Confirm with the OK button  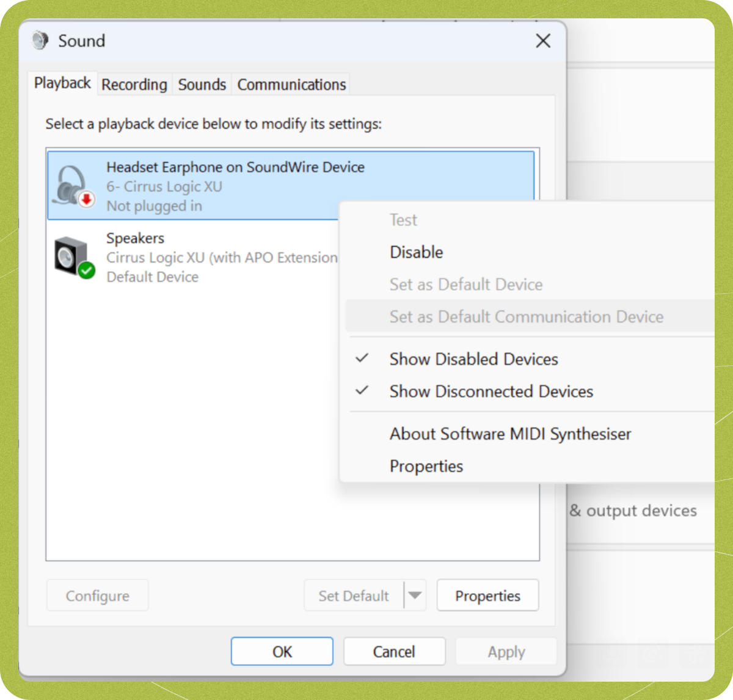282,652
